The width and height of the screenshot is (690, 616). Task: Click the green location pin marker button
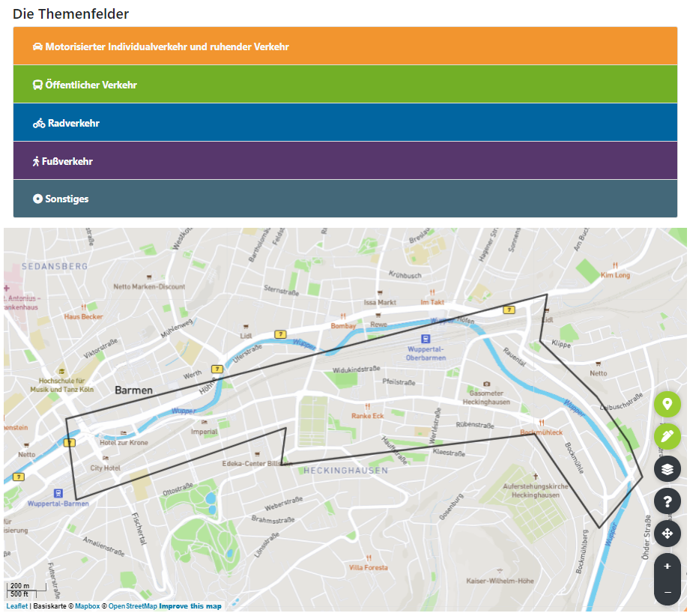coord(667,405)
